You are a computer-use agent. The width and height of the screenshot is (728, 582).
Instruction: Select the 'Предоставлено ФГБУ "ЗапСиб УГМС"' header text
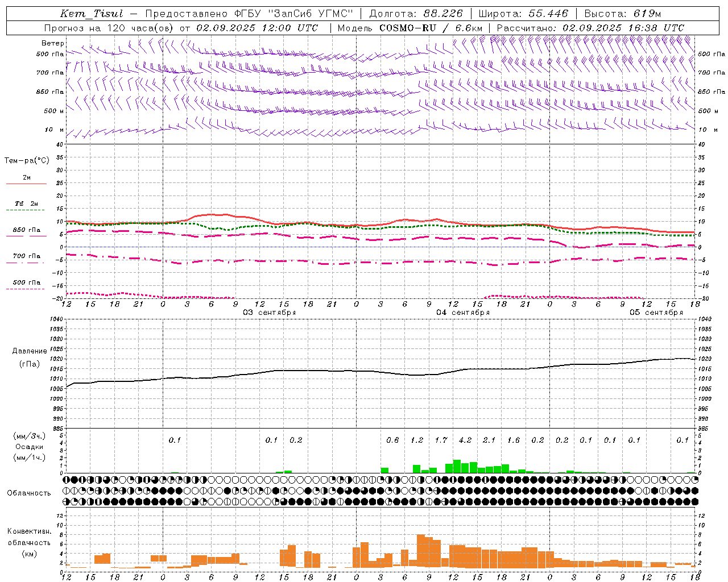tap(249, 14)
